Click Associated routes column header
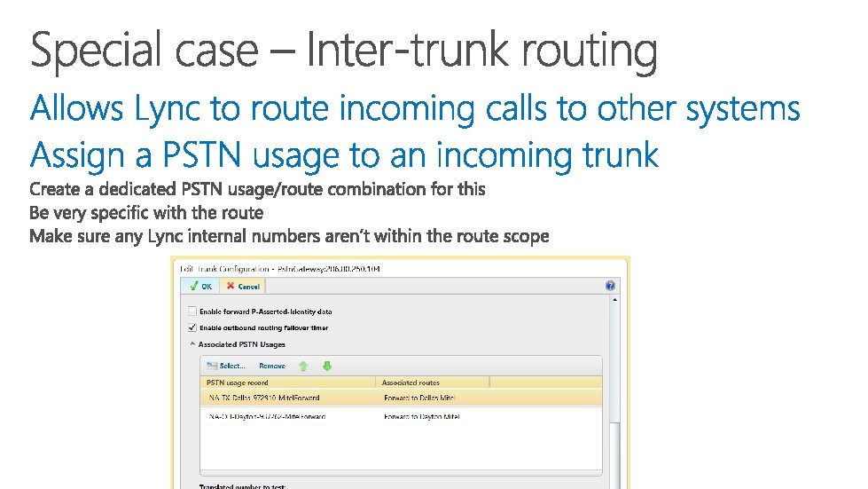This screenshot has height=489, width=868. coord(433,383)
